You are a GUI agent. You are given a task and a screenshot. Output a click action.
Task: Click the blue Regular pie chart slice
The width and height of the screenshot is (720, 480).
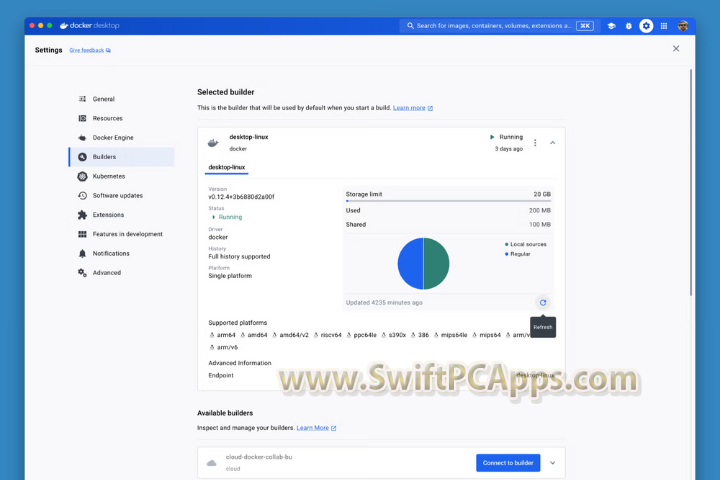[411, 264]
